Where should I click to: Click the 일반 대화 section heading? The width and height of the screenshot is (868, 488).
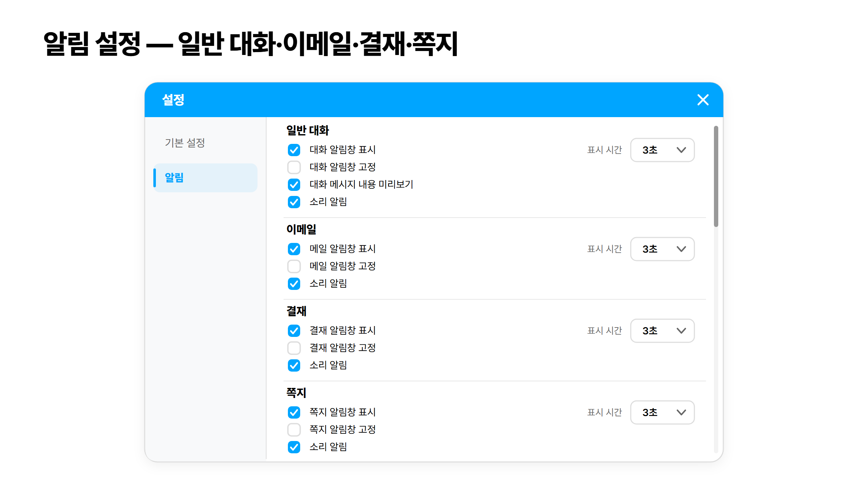307,130
